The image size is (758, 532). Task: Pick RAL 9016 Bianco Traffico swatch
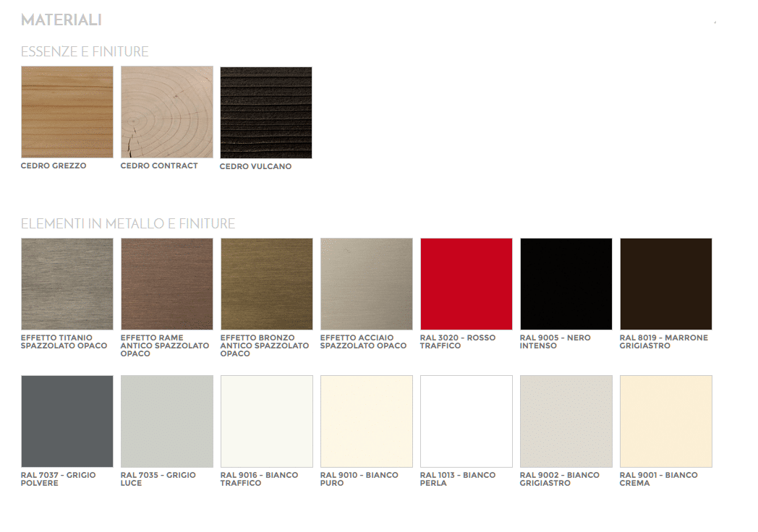point(267,421)
